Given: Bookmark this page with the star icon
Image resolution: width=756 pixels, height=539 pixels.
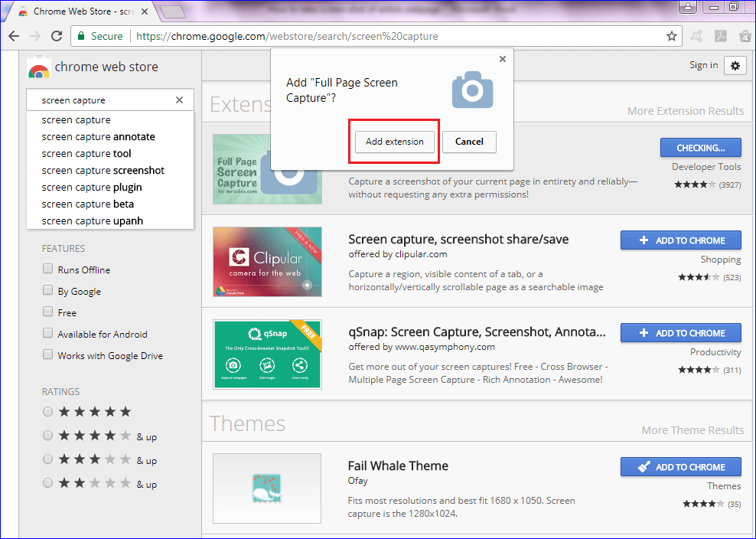Looking at the screenshot, I should pos(672,36).
